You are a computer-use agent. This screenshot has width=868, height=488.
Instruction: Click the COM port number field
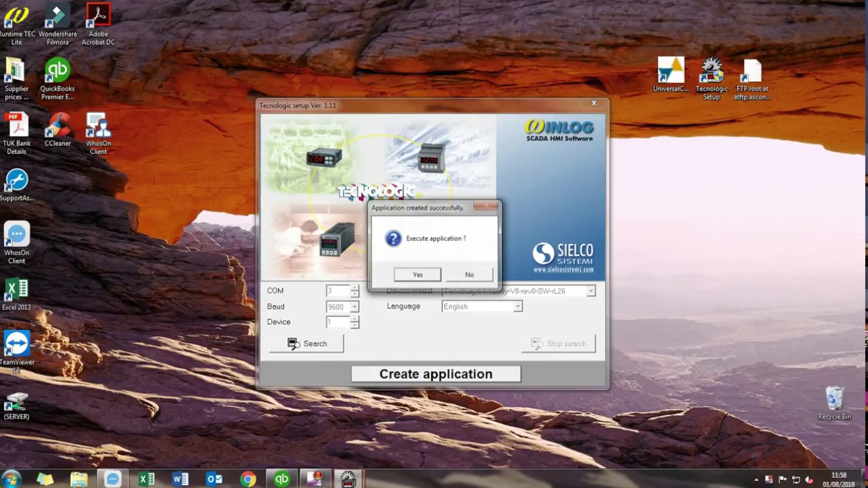(x=338, y=291)
